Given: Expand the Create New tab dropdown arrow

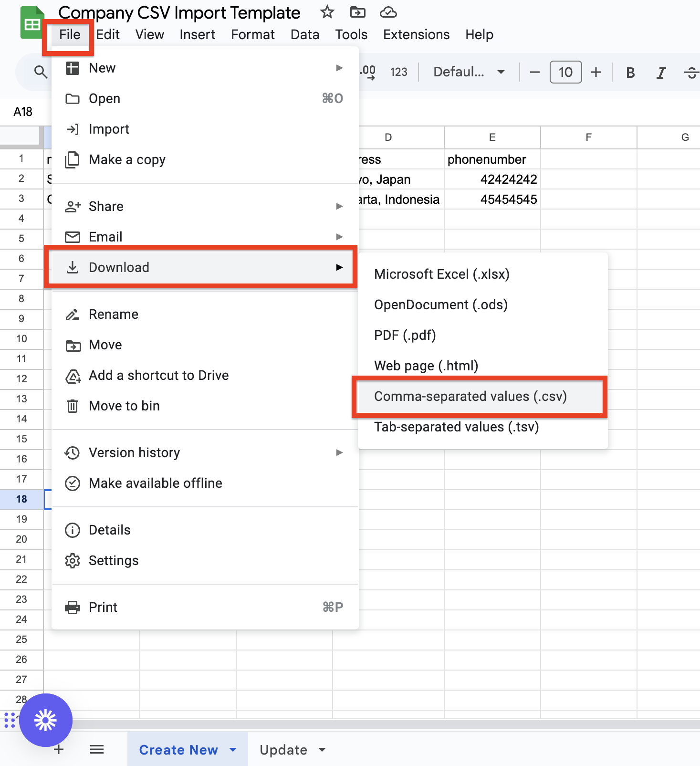Looking at the screenshot, I should pyautogui.click(x=233, y=750).
